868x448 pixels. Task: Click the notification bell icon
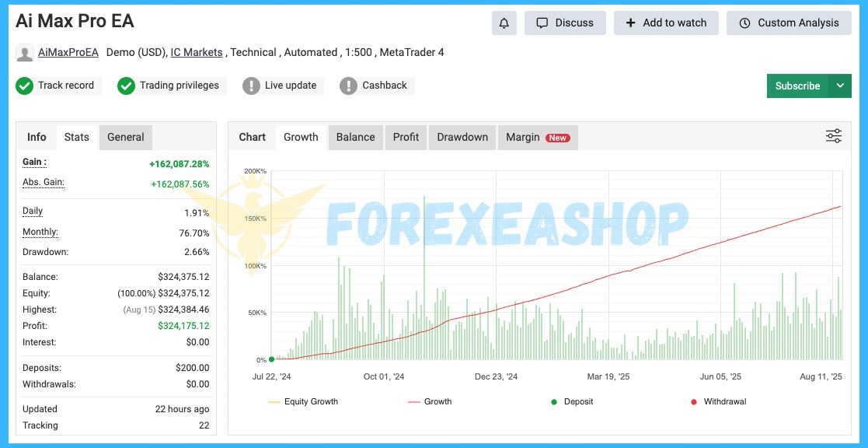point(504,23)
